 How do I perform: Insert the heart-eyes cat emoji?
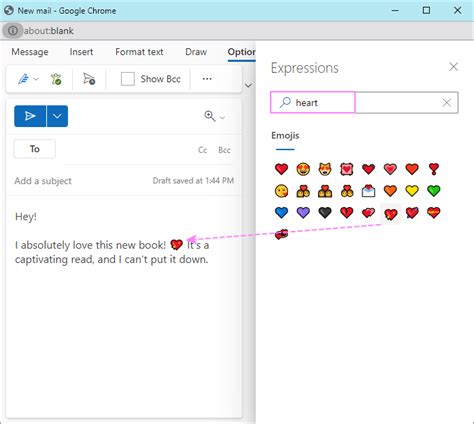(325, 169)
